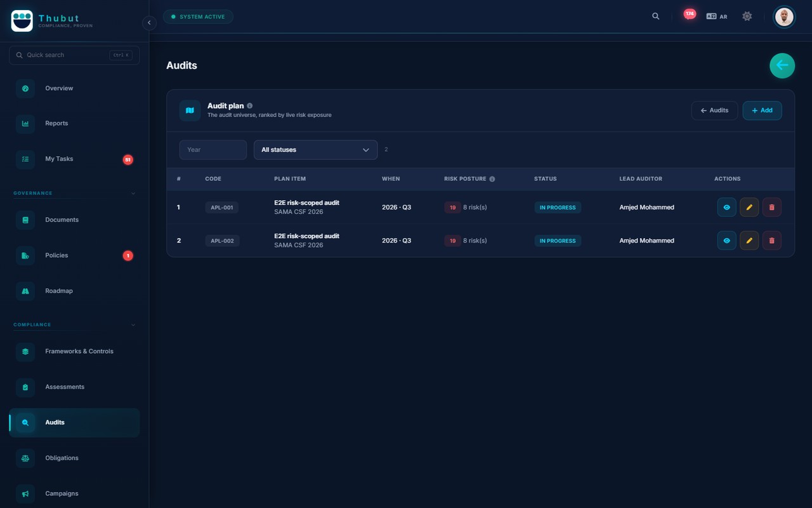Open the search magnifier in the top bar
The image size is (812, 508).
coord(656,17)
